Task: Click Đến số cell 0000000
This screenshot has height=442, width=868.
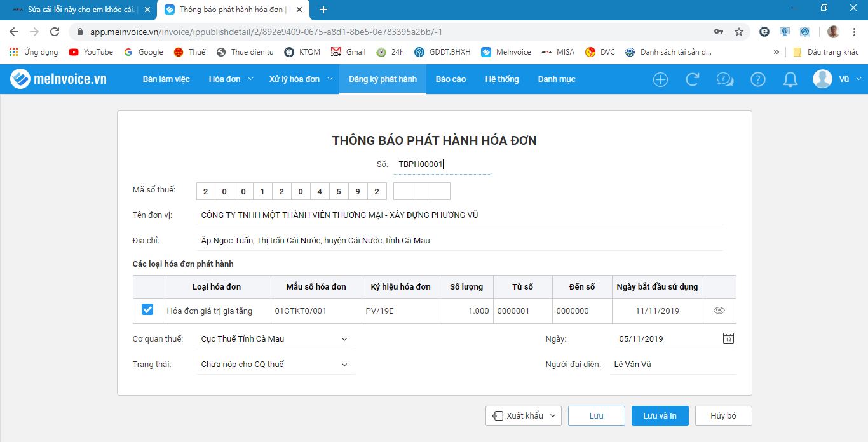Action: point(582,311)
